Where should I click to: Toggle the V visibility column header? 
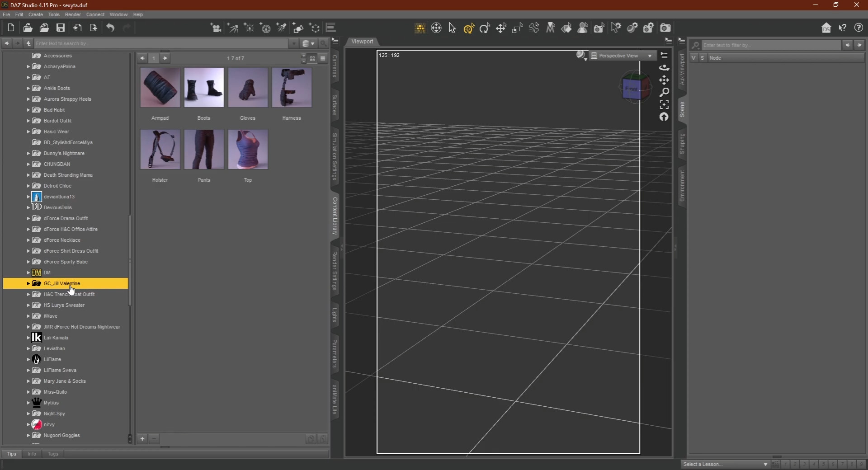tap(693, 58)
